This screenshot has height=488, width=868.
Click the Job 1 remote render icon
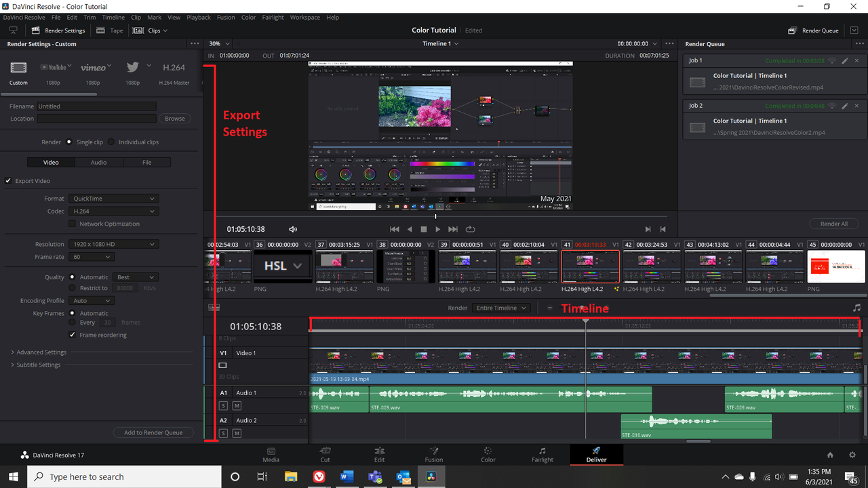pyautogui.click(x=833, y=61)
